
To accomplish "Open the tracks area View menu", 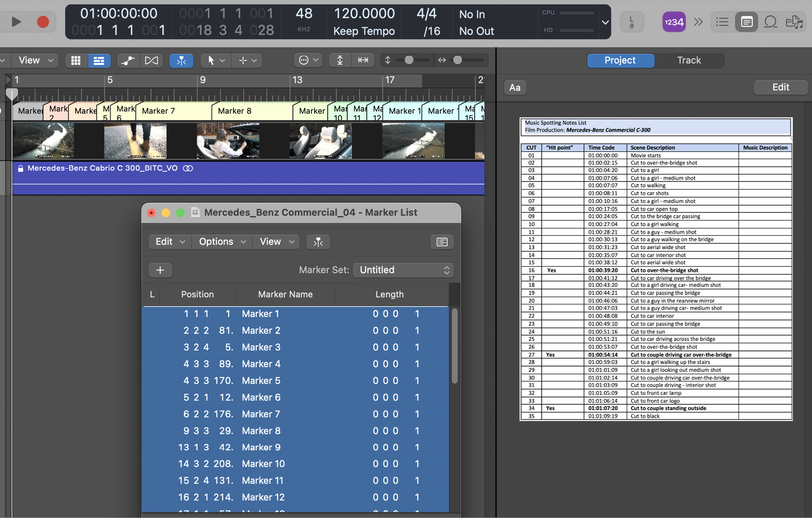I will [34, 60].
